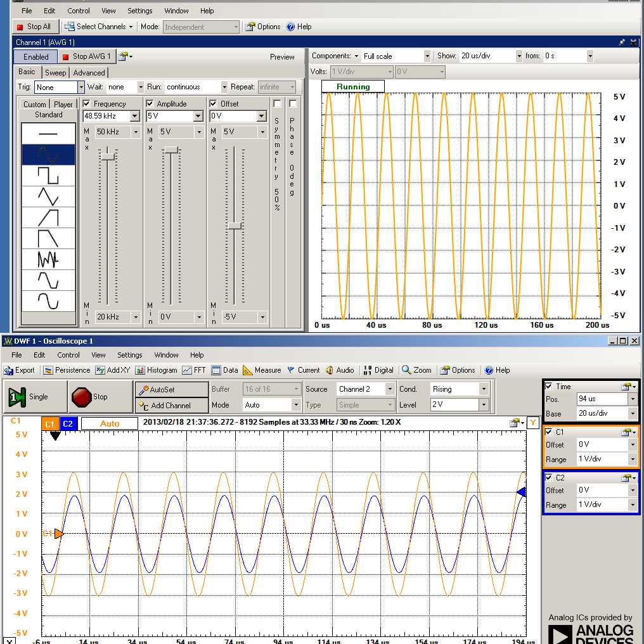
Task: Open the oscilloscope Control menu
Action: [x=68, y=355]
